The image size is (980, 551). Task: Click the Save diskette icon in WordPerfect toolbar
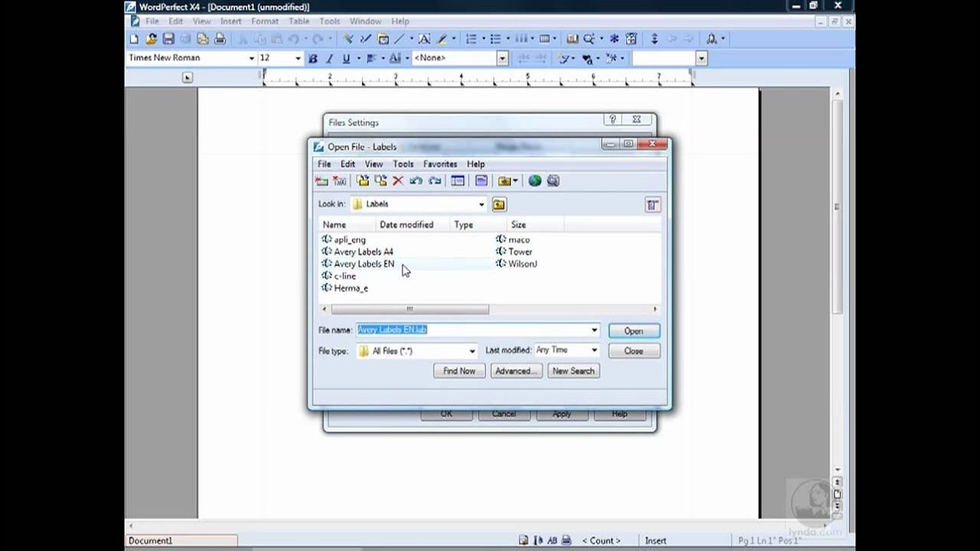(x=168, y=39)
